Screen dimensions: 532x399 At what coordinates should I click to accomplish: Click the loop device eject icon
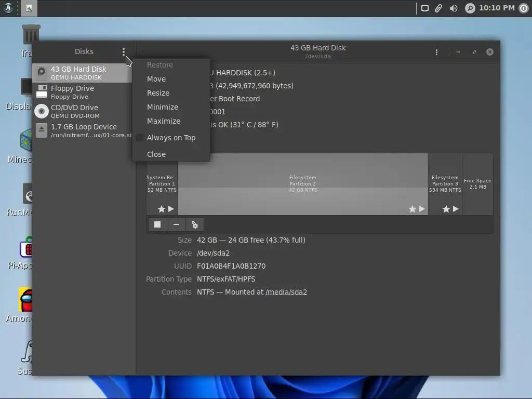pos(42,130)
